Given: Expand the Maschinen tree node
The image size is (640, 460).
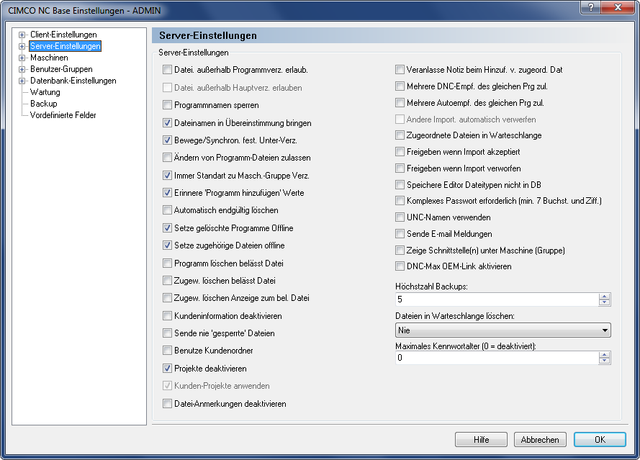Looking at the screenshot, I should [22, 58].
